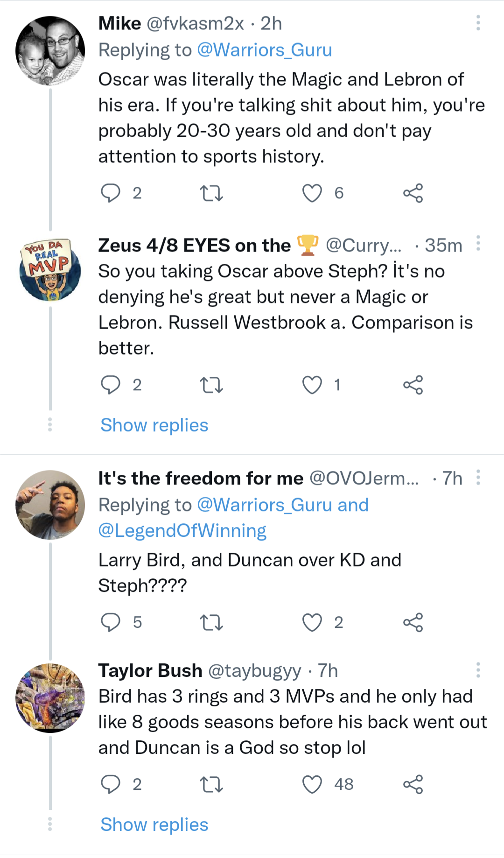
Task: Share Mike's tweet about Oscar
Action: (x=413, y=193)
